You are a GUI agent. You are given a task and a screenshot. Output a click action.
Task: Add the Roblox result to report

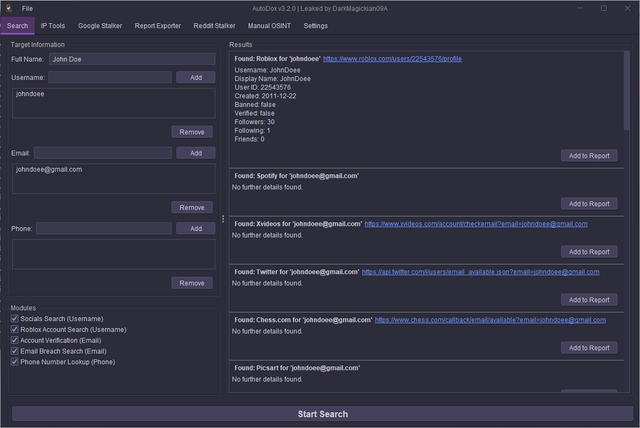click(x=589, y=156)
